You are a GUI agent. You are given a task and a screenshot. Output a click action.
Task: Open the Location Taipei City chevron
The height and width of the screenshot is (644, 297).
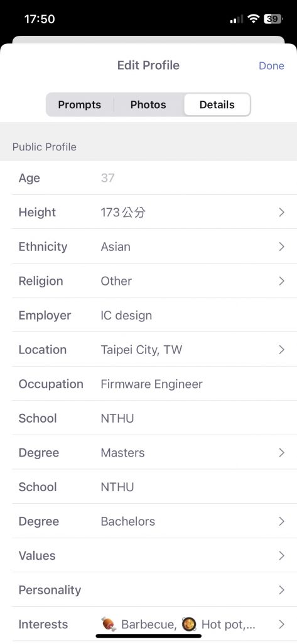pos(281,350)
